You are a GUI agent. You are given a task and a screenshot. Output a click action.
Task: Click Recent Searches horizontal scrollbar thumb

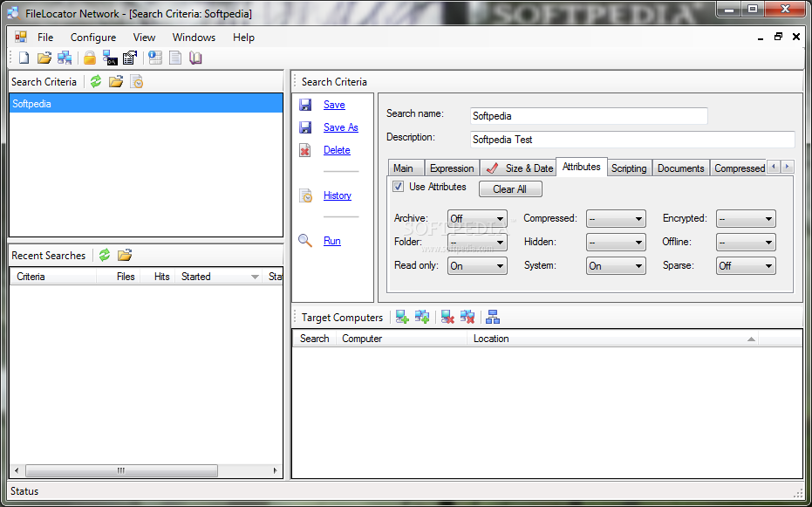click(x=121, y=470)
